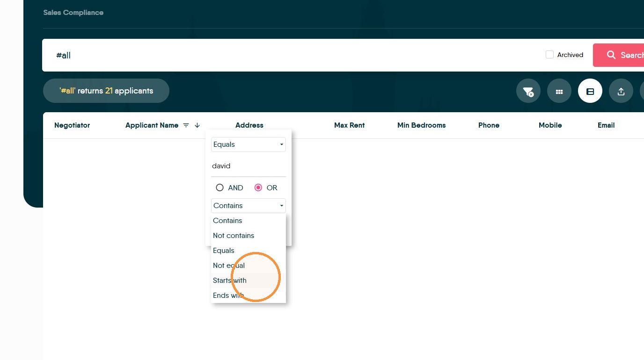Open Applicant Name column filter icon
644x360 pixels.
(x=186, y=125)
